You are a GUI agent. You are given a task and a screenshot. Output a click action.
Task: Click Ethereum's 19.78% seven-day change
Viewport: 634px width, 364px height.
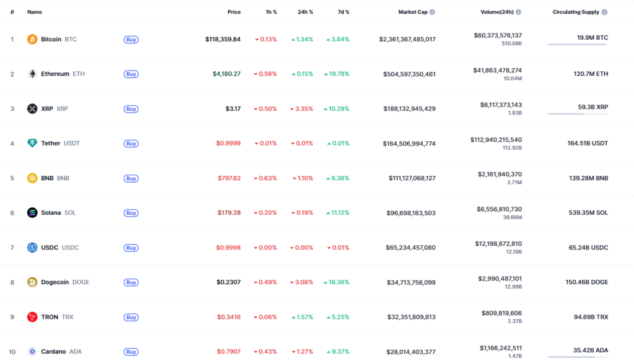click(x=336, y=74)
